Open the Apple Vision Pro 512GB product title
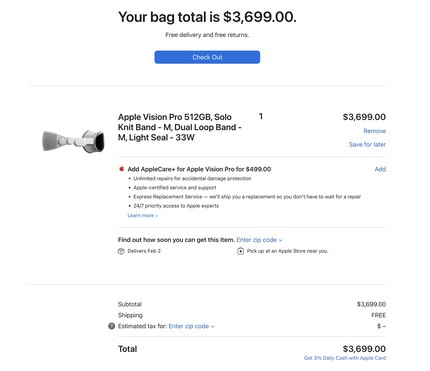The width and height of the screenshot is (430, 371). (180, 127)
